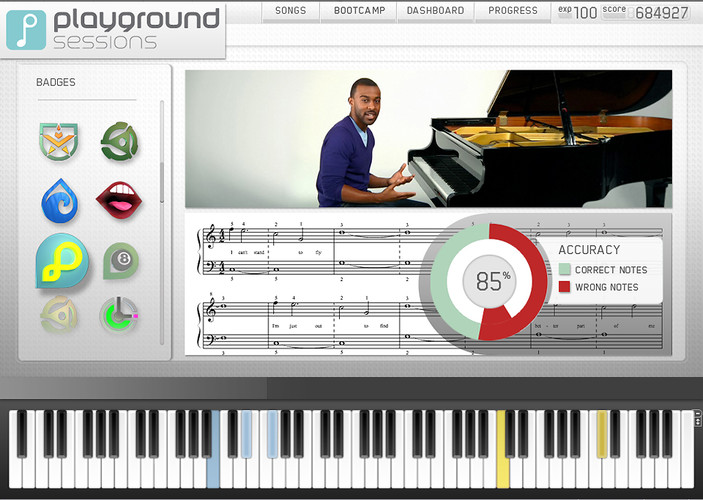Open the Songs tab

pyautogui.click(x=291, y=11)
